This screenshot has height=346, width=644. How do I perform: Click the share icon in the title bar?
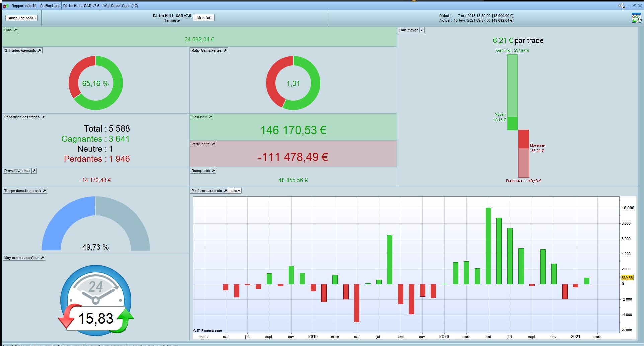click(621, 6)
